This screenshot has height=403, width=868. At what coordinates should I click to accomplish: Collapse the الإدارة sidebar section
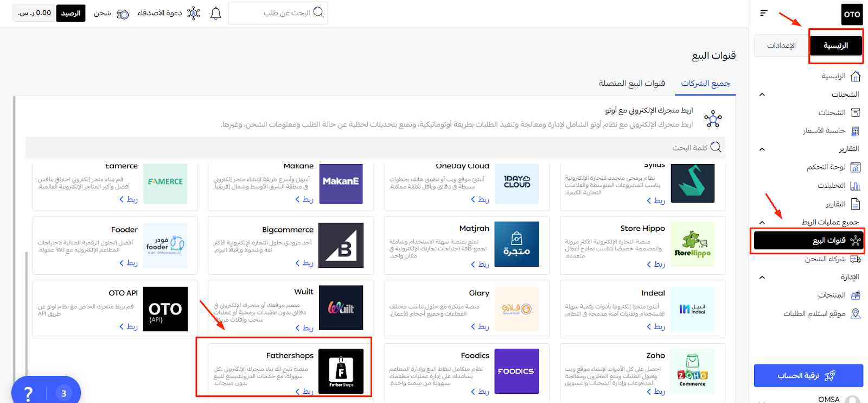762,278
